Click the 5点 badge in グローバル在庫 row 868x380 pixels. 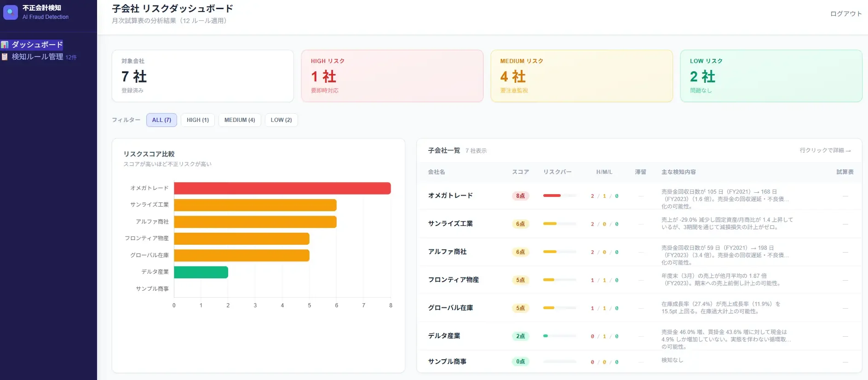tap(520, 308)
